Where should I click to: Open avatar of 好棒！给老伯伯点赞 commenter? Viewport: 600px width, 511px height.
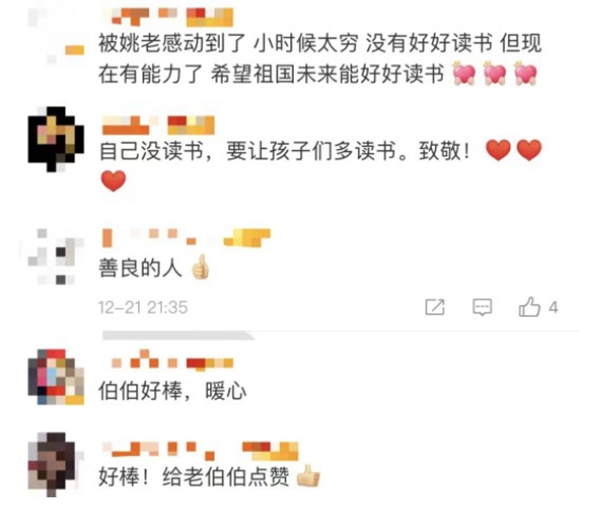click(x=56, y=464)
